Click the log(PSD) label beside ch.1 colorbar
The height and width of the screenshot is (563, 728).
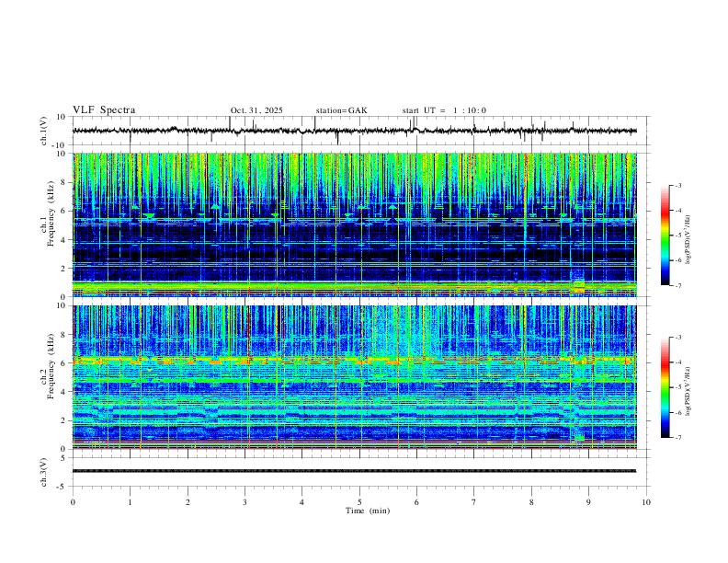click(688, 240)
